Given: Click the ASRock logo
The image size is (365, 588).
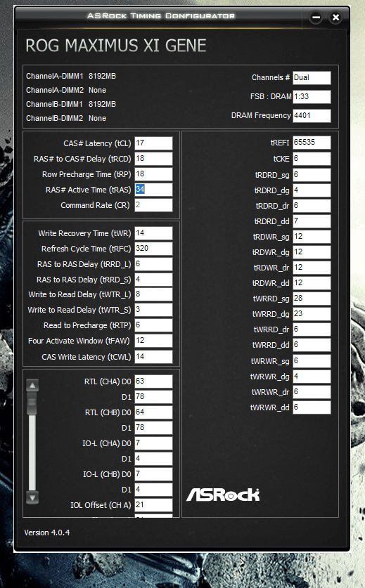Looking at the screenshot, I should click(x=223, y=495).
